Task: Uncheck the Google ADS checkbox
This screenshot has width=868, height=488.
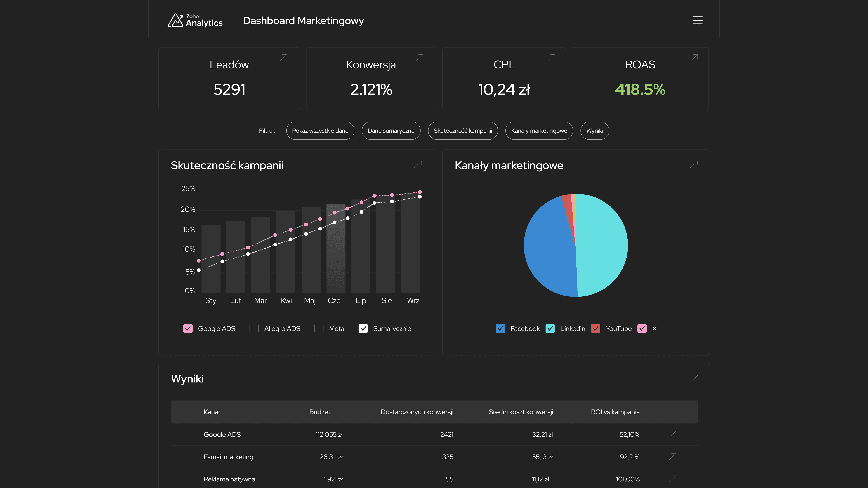Action: 188,328
